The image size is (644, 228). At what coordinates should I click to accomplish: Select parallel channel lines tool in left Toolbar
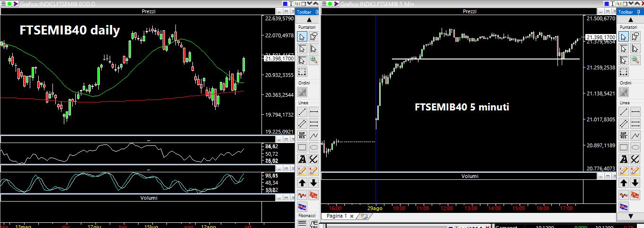(x=302, y=124)
